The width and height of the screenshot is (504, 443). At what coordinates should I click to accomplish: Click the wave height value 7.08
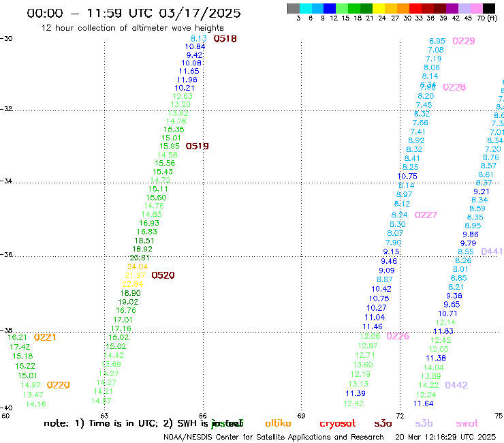[436, 50]
